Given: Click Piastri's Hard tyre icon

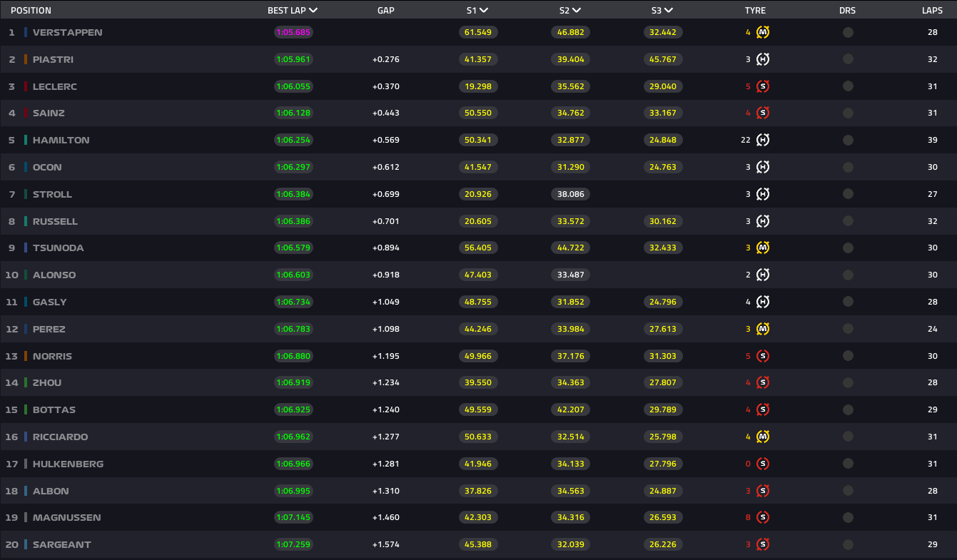Looking at the screenshot, I should 763,59.
